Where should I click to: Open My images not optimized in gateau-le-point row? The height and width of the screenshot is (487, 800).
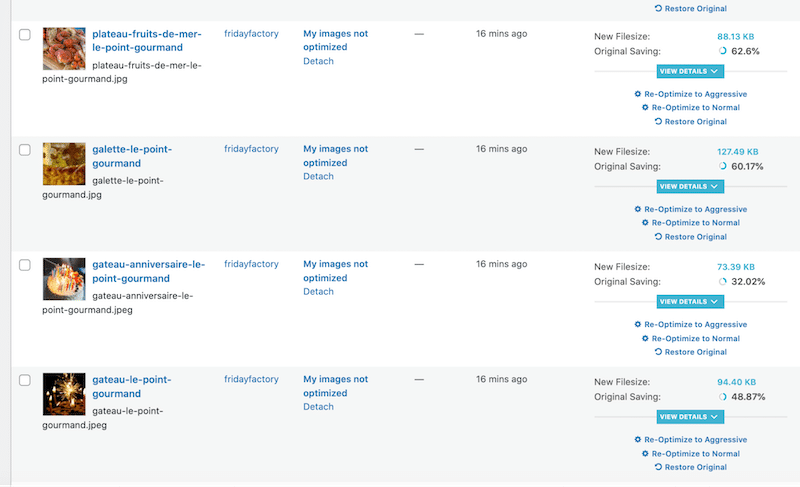[335, 386]
